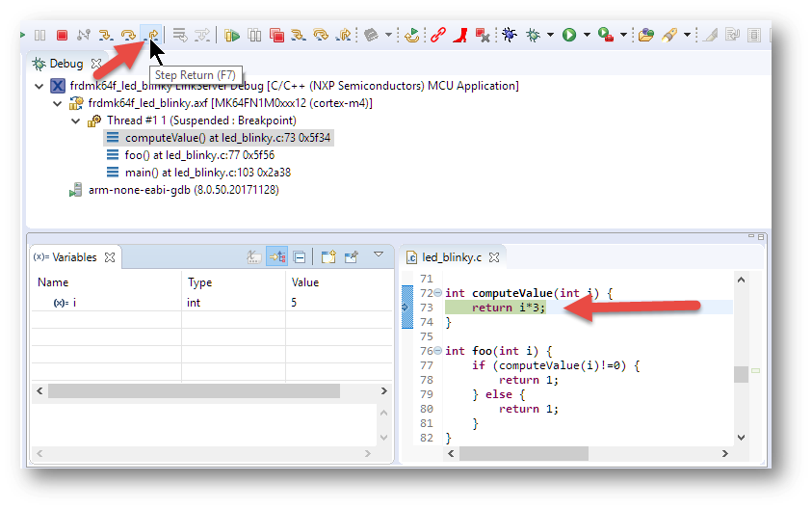Click the red Terminate debug button
The width and height of the screenshot is (812, 509).
click(62, 35)
